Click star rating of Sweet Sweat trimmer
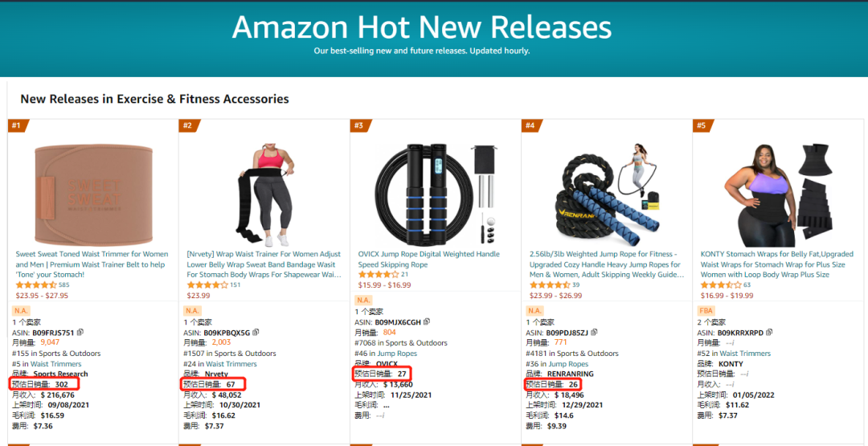Screen dimensions: 868x446 (x=36, y=285)
